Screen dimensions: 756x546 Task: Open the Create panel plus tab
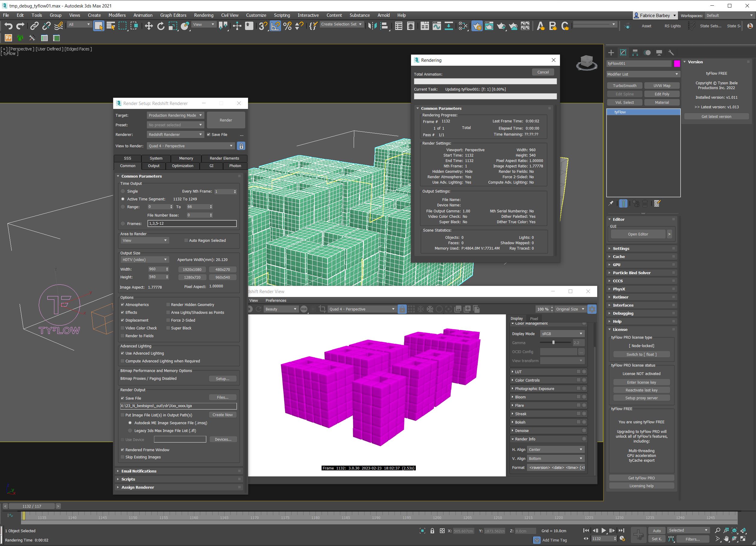click(611, 52)
